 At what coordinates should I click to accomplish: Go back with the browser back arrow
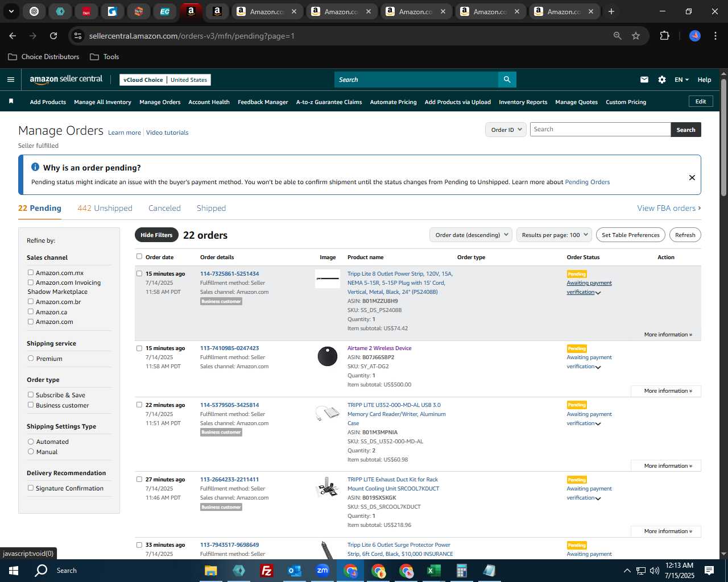13,36
